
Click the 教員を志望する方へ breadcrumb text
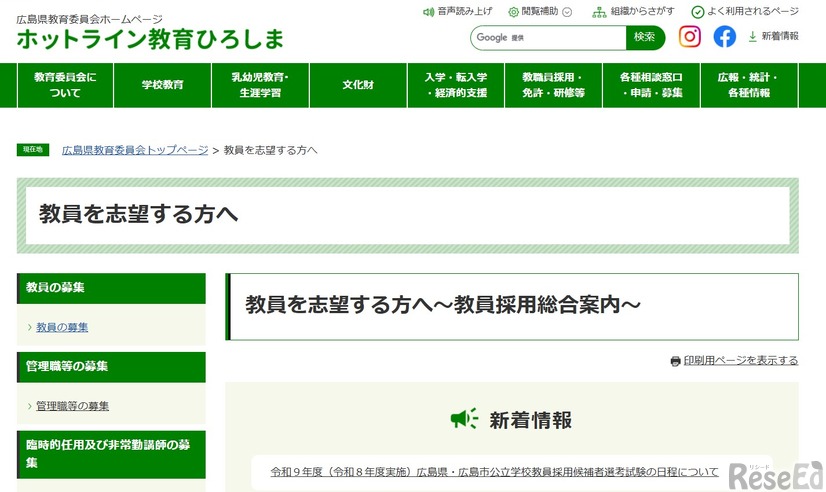point(270,150)
